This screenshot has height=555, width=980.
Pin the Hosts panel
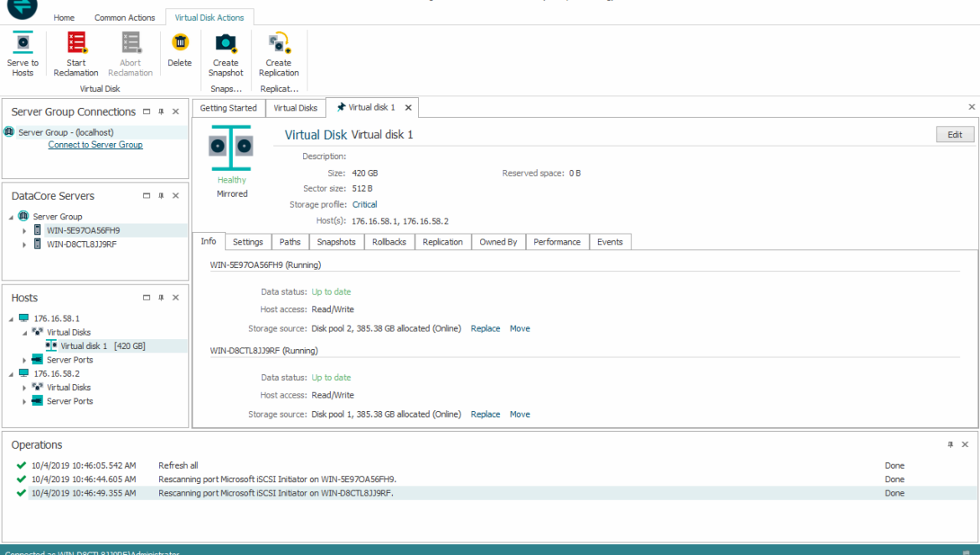pos(162,298)
